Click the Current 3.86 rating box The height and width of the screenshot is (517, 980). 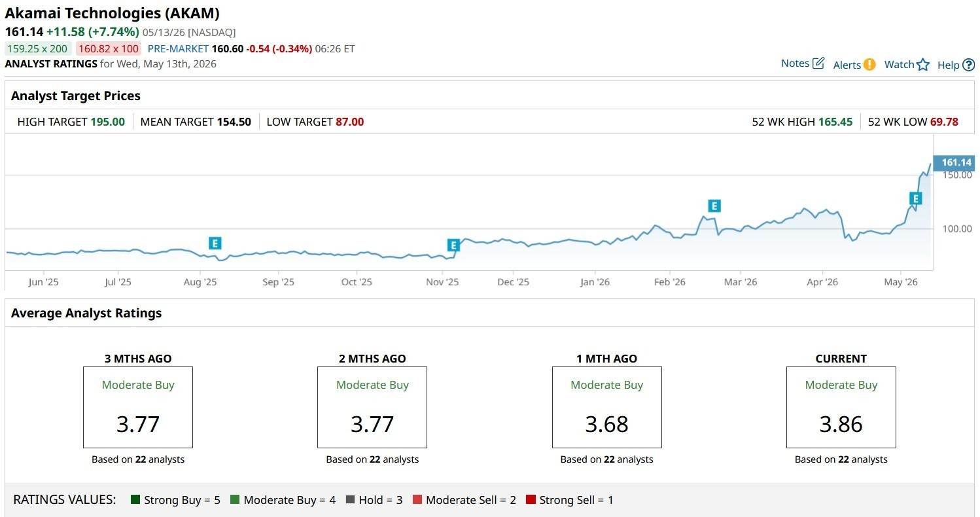[x=841, y=407]
